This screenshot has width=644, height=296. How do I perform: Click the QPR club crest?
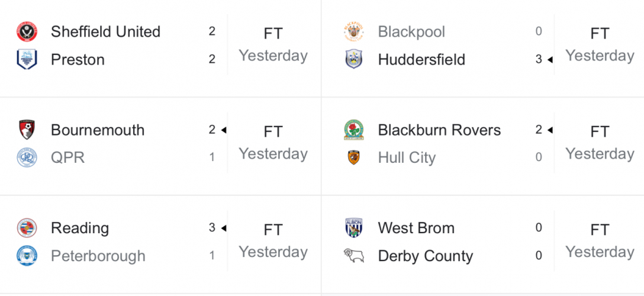27,157
